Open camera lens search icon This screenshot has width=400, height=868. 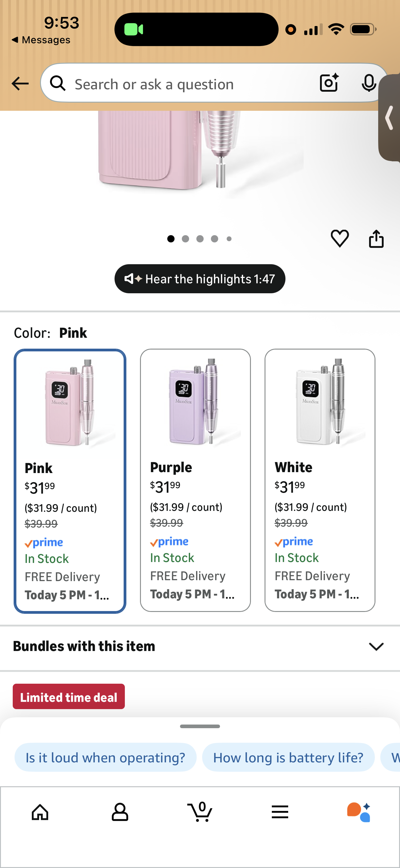[329, 83]
